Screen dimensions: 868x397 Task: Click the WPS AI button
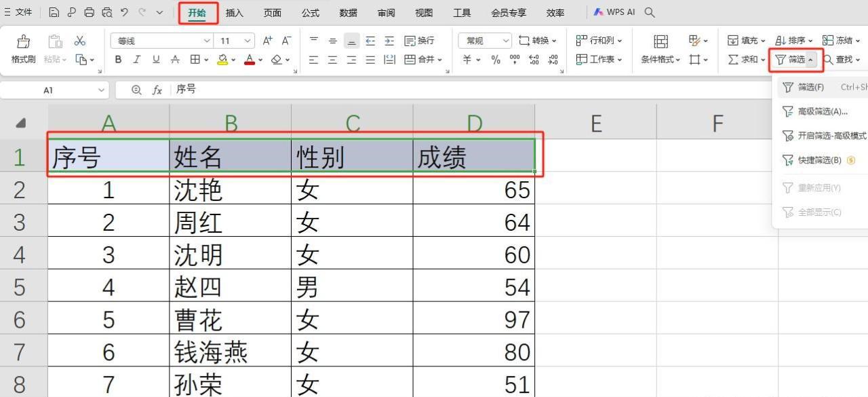click(x=614, y=12)
